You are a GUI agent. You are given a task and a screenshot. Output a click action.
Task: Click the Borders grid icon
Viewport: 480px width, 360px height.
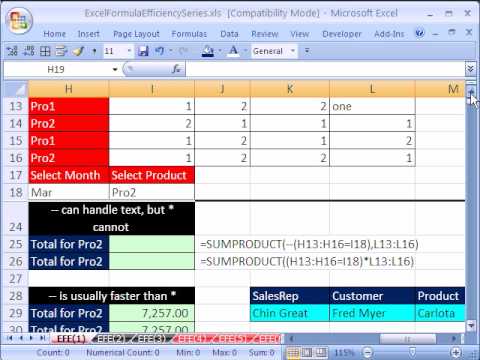point(45,51)
